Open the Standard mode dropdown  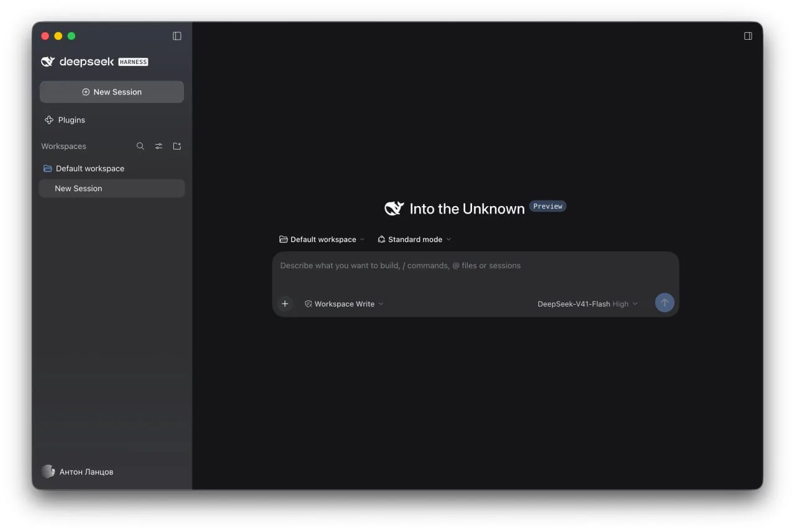pyautogui.click(x=414, y=240)
